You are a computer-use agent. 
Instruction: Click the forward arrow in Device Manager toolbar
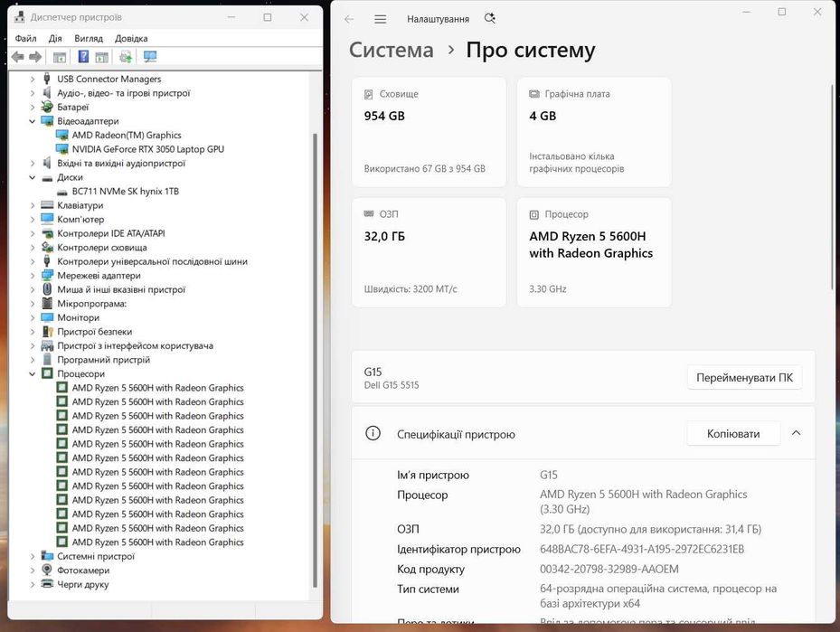tap(35, 57)
